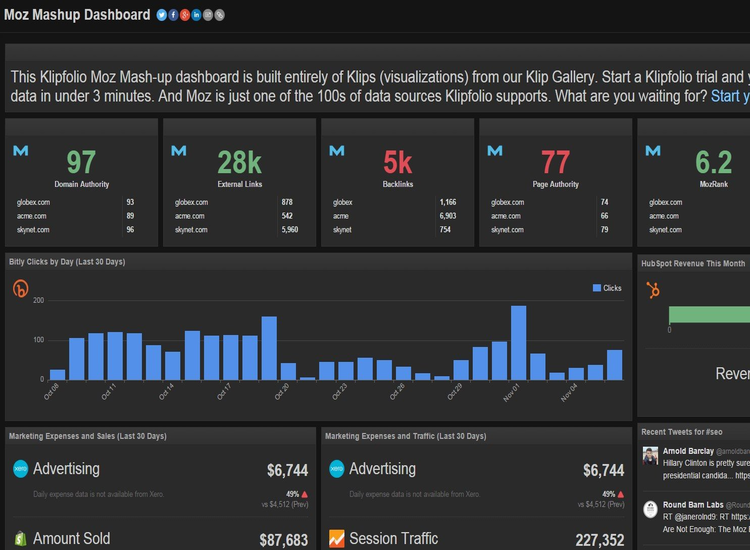Click the HubSpot logo on revenue klip

pos(653,290)
